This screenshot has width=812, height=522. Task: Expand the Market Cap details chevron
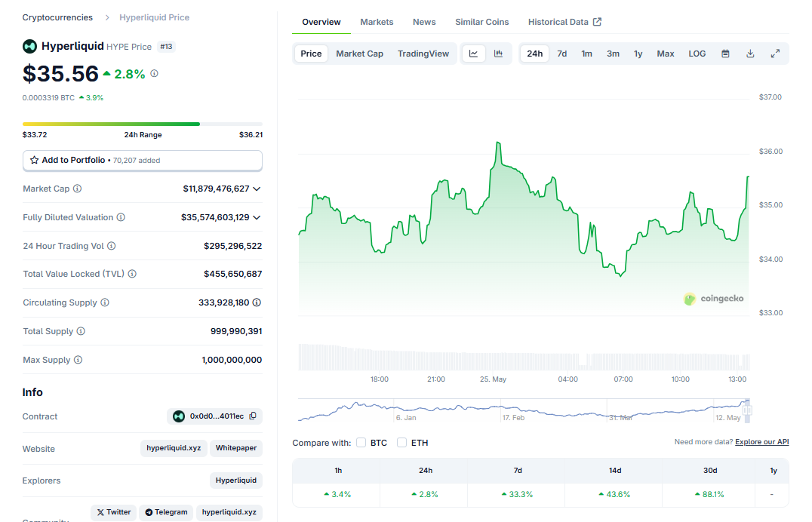pos(257,189)
